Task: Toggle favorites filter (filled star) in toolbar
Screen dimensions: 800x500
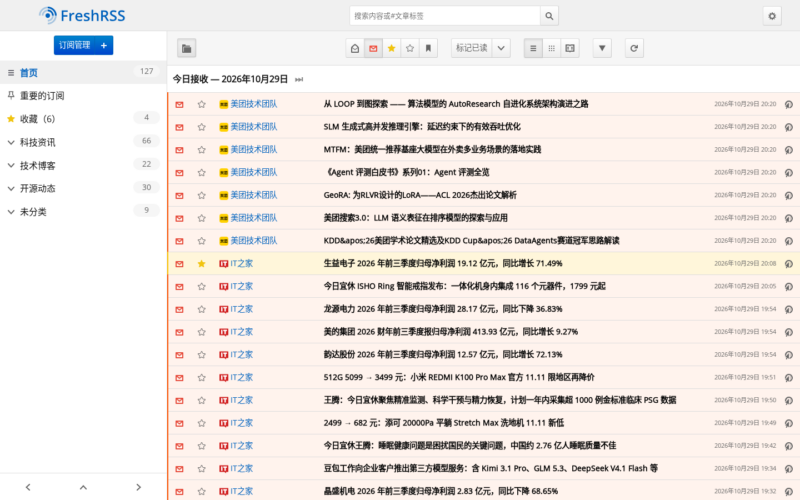Action: tap(391, 48)
